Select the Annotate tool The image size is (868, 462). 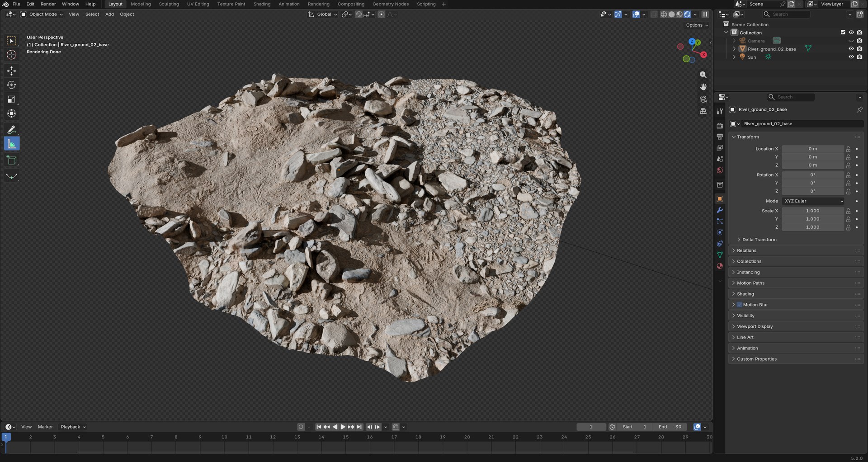coord(12,130)
